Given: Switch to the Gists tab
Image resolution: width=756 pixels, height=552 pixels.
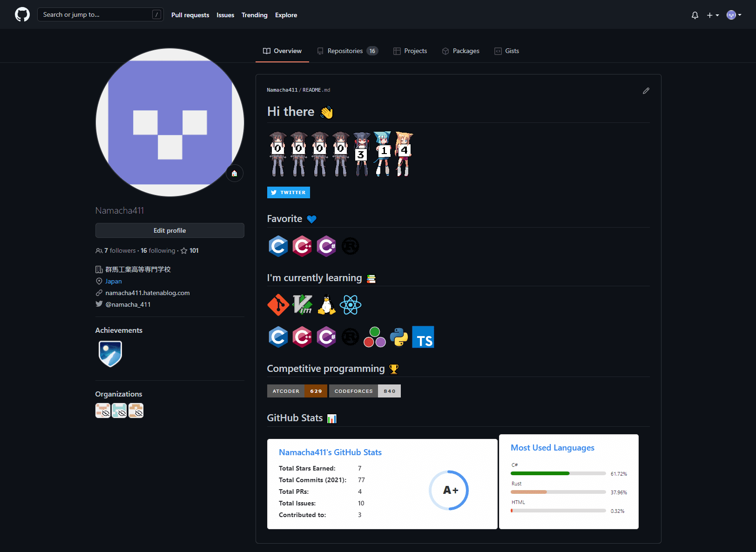Looking at the screenshot, I should pyautogui.click(x=506, y=51).
